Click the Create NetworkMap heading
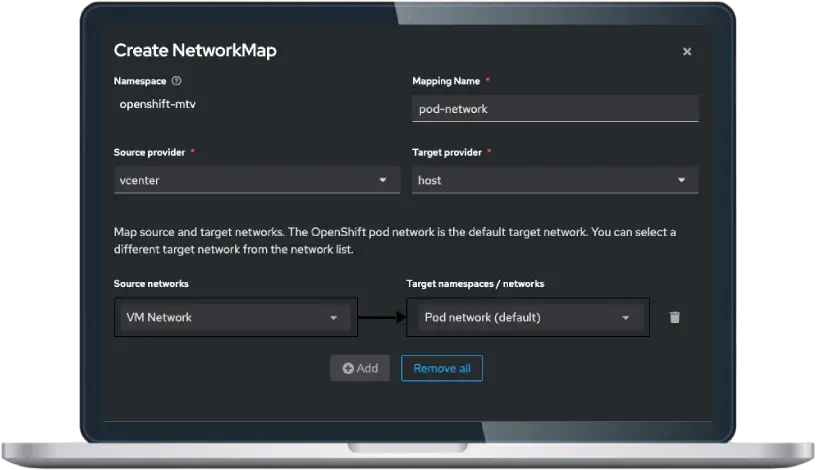This screenshot has height=470, width=816. coord(195,50)
